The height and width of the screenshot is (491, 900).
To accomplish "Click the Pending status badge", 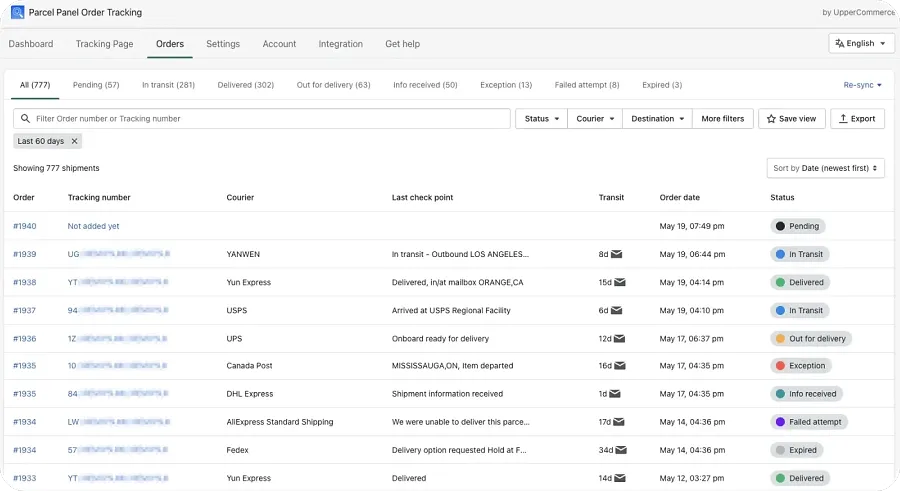I will click(x=798, y=226).
